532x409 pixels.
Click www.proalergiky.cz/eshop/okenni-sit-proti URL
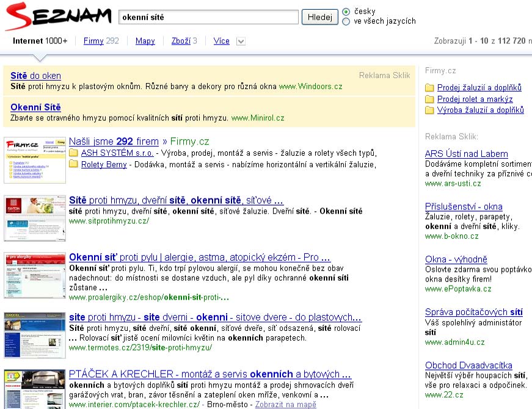[149, 297]
